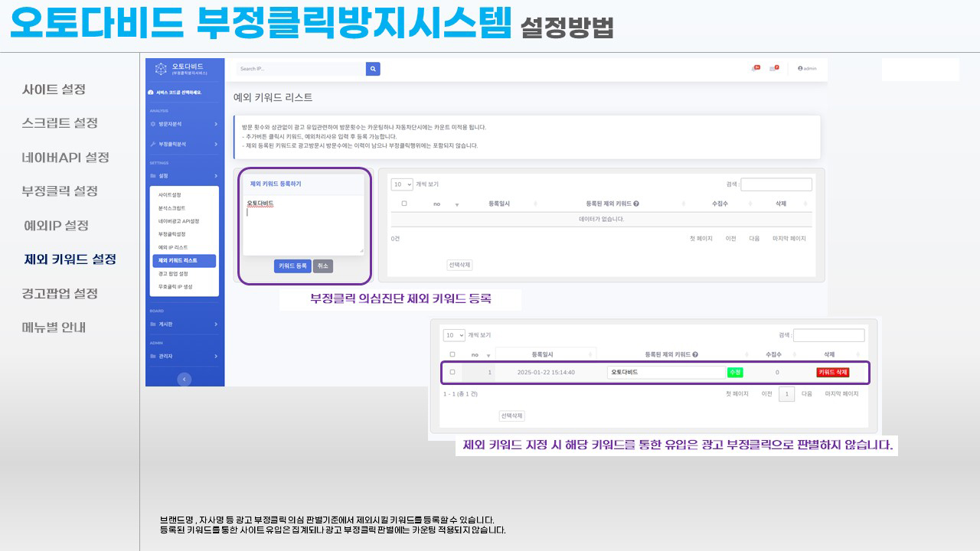Click the red 키워드 삭제 button
The width and height of the screenshot is (980, 551).
[832, 373]
